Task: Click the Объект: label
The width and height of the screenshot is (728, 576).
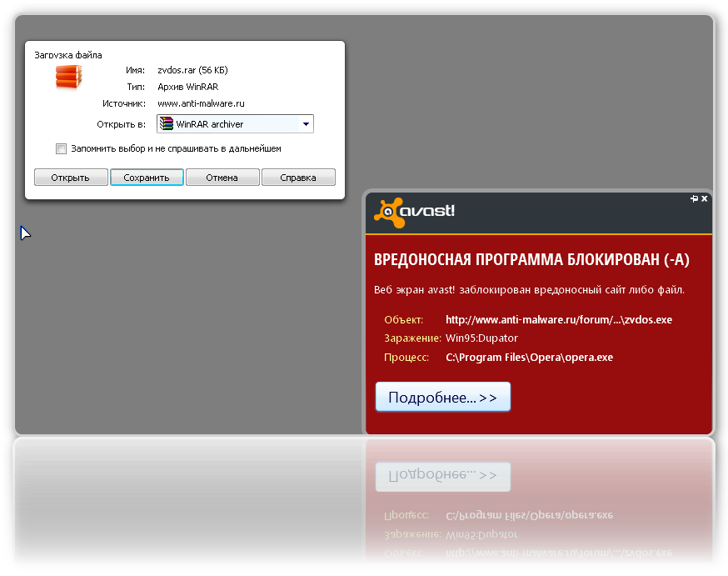Action: coord(403,319)
